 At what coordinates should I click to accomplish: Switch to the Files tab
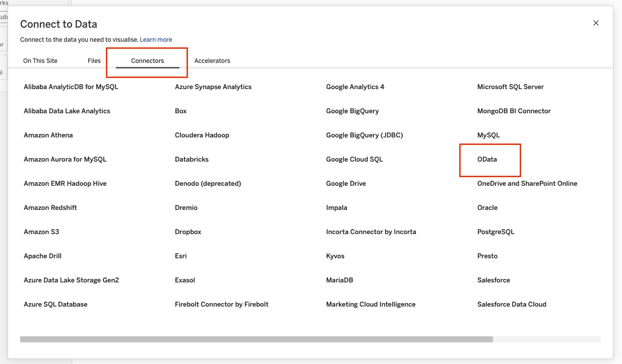click(x=94, y=61)
